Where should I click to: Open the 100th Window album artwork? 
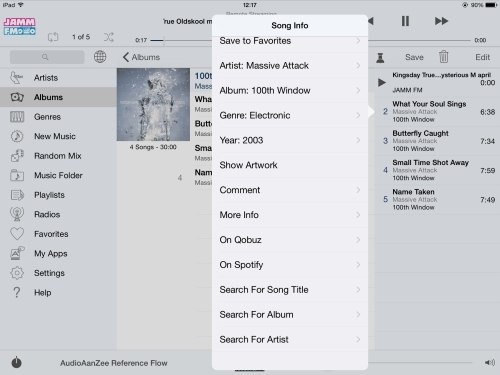click(153, 105)
